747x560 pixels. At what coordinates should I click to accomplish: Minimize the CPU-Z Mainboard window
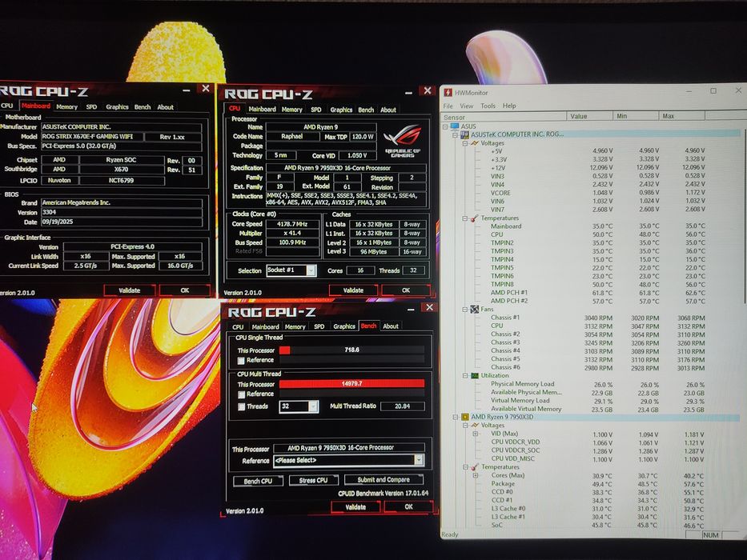click(187, 90)
